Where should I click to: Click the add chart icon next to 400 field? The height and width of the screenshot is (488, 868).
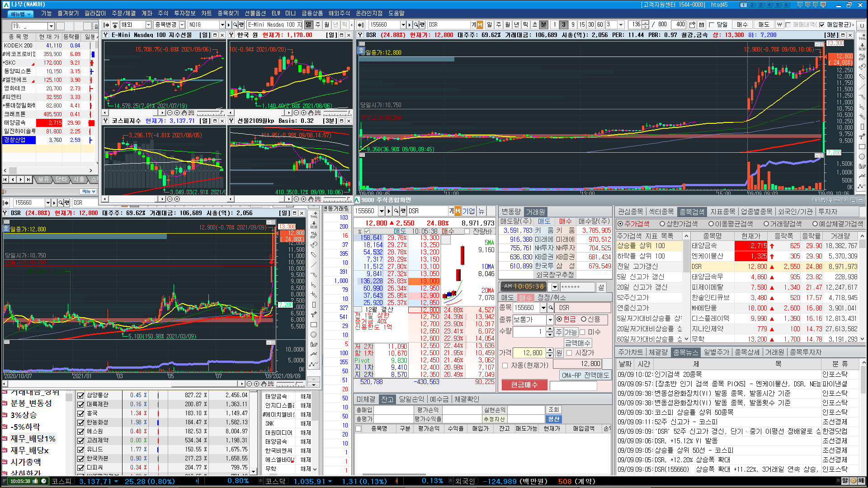pyautogui.click(x=692, y=25)
